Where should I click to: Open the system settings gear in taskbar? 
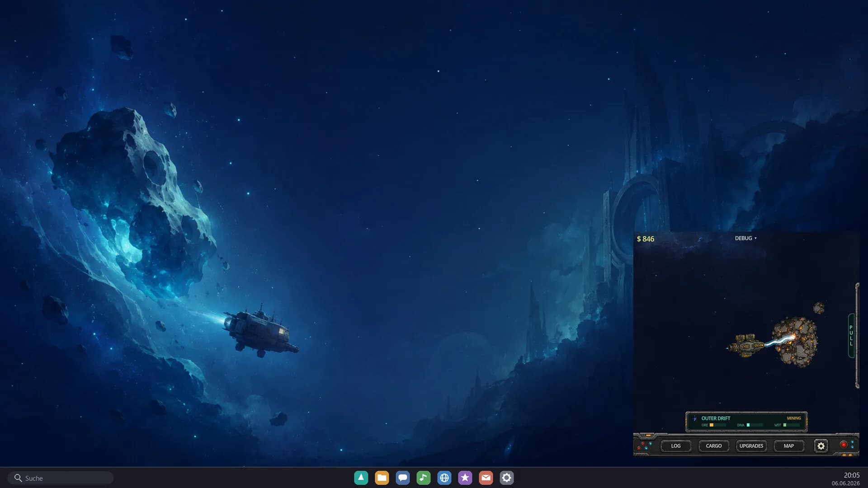(507, 478)
